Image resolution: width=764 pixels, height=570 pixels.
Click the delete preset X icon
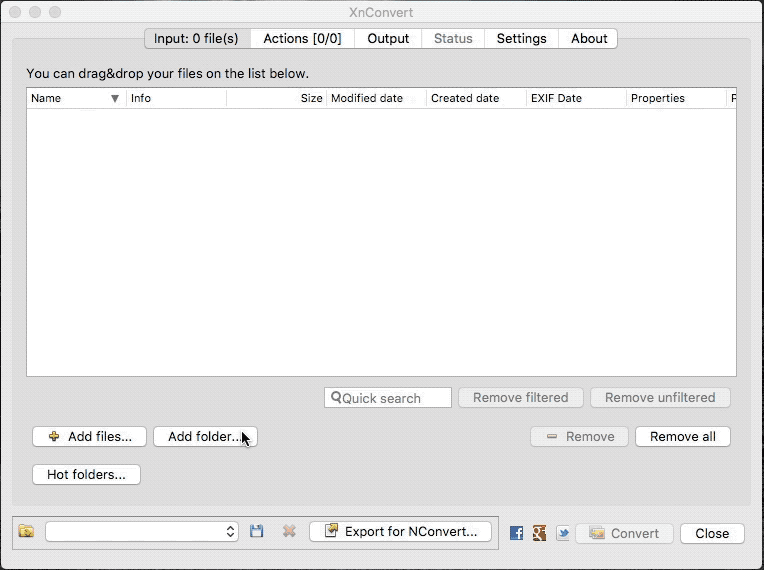click(289, 531)
